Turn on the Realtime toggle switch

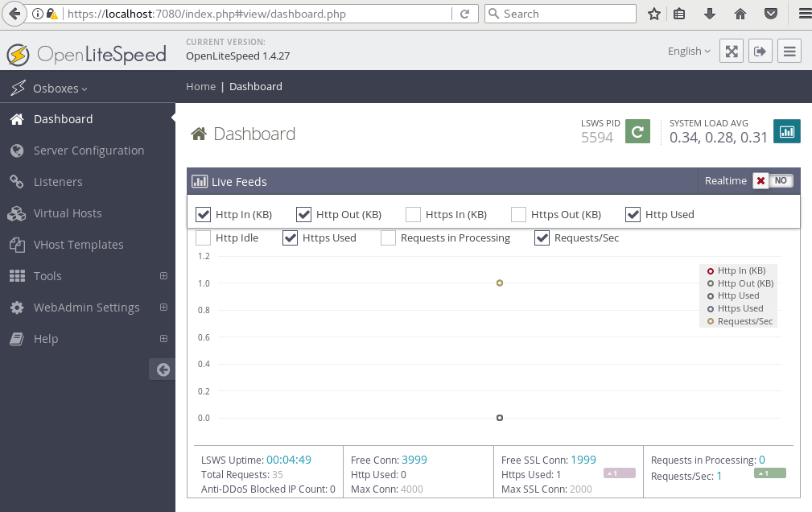pyautogui.click(x=773, y=181)
